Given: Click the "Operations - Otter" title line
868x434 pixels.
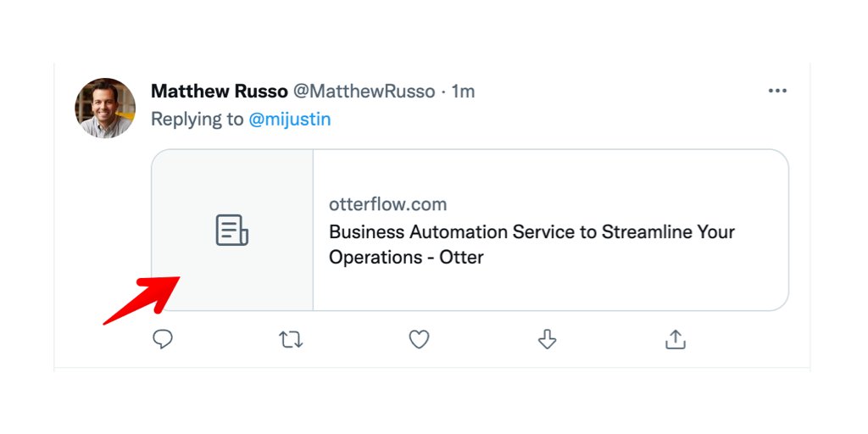Looking at the screenshot, I should 406,258.
